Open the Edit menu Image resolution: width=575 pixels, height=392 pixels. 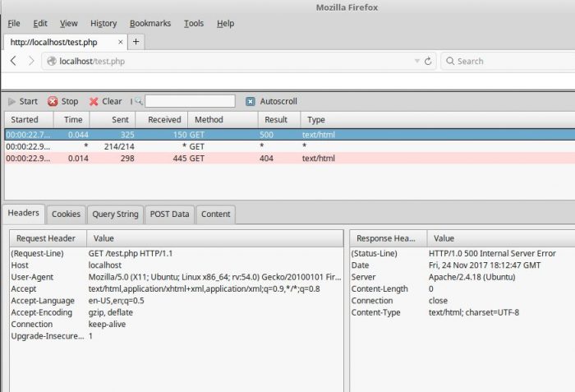pos(40,24)
